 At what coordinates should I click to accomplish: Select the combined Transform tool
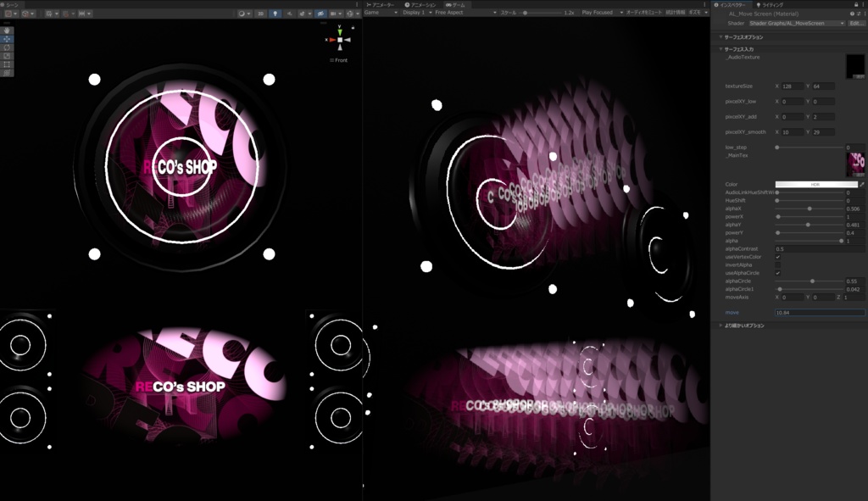coord(7,73)
